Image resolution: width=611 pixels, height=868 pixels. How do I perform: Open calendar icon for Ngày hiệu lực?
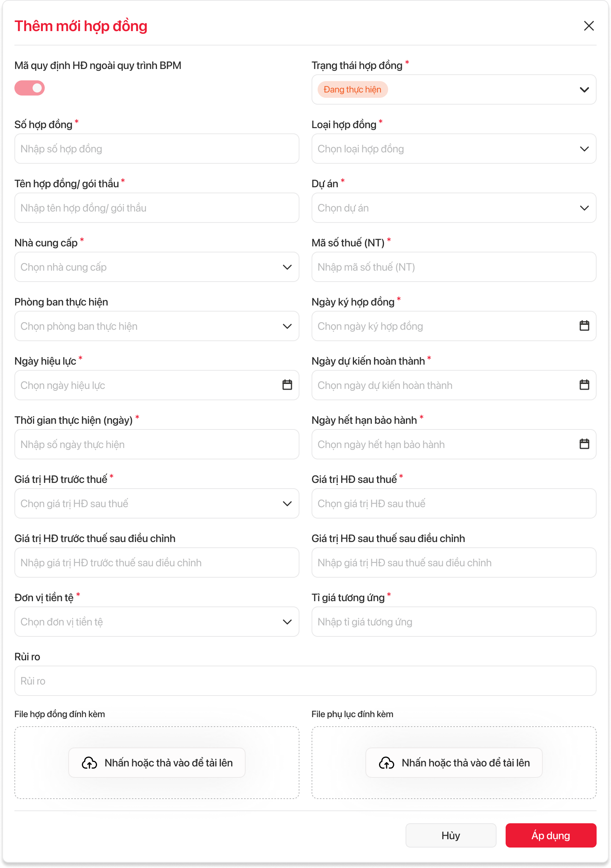tap(287, 385)
